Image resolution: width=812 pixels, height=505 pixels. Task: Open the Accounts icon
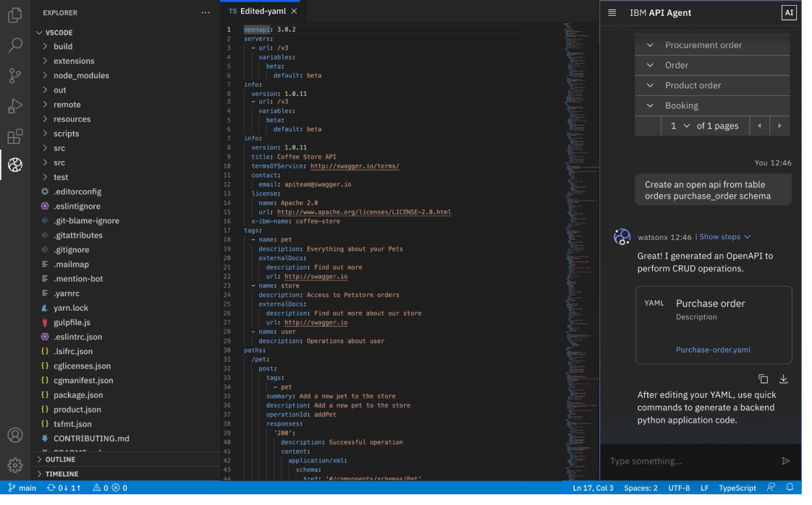15,435
